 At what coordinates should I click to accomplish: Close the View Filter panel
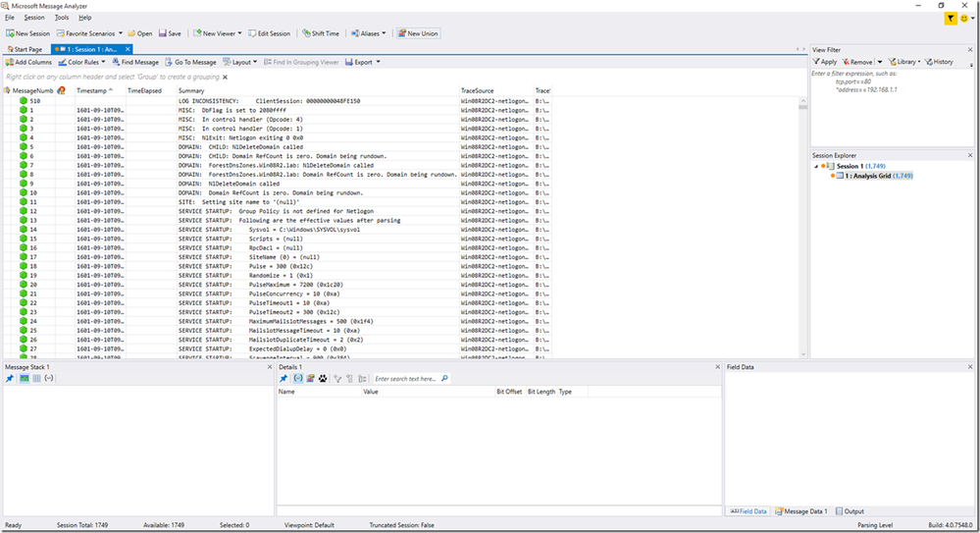click(970, 49)
